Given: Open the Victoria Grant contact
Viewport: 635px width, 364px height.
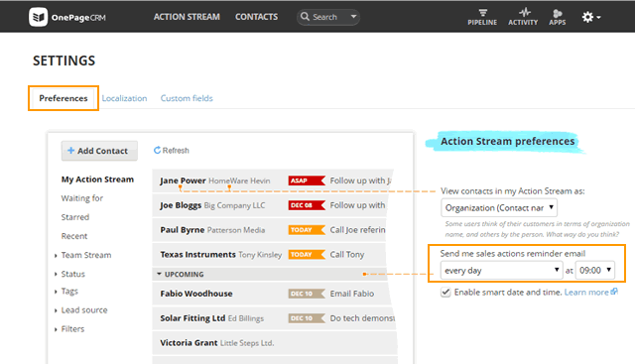Looking at the screenshot, I should 189,343.
